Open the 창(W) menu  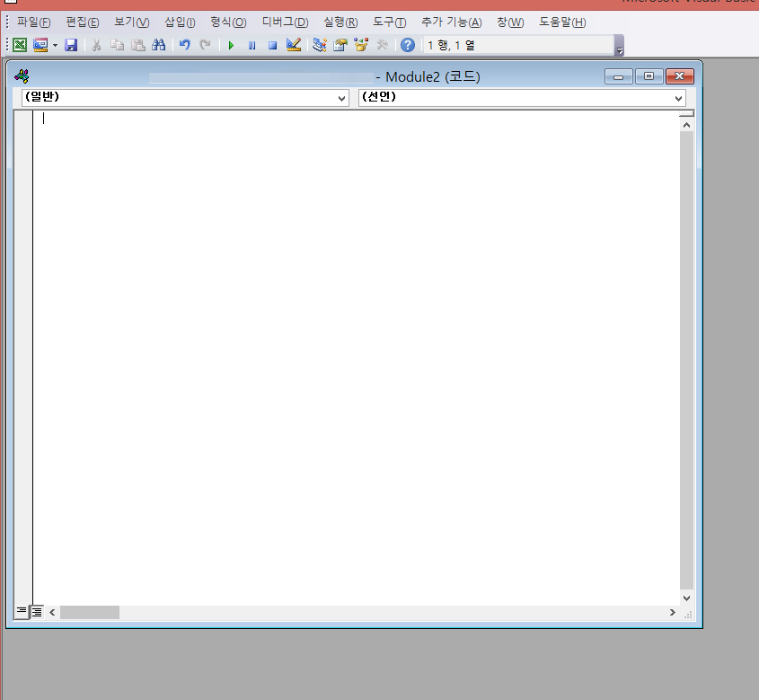(x=510, y=22)
